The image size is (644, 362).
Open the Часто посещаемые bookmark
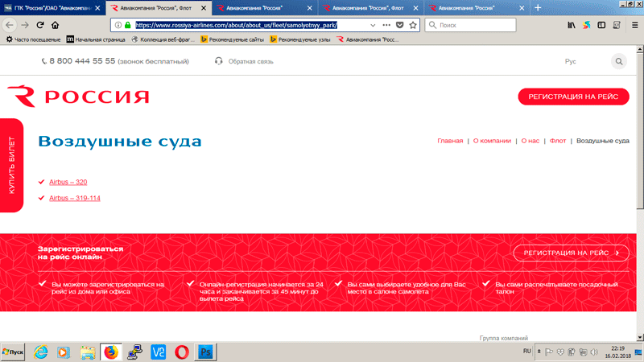click(x=33, y=39)
